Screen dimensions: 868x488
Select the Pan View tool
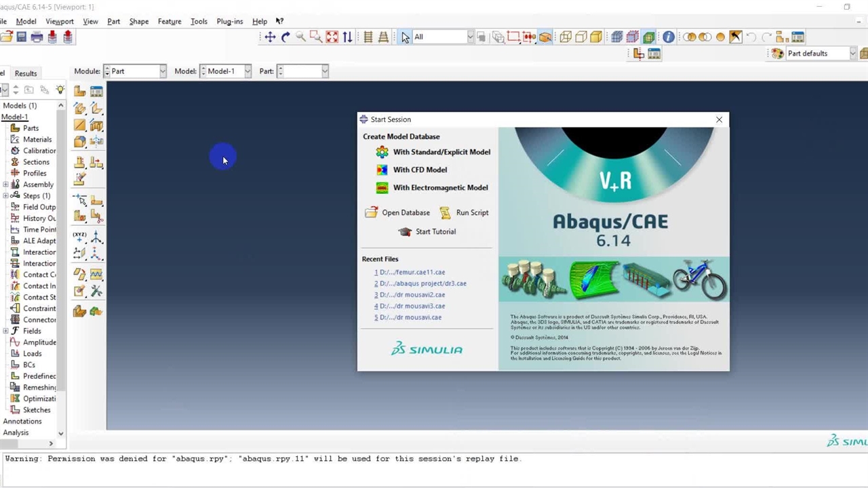point(270,37)
